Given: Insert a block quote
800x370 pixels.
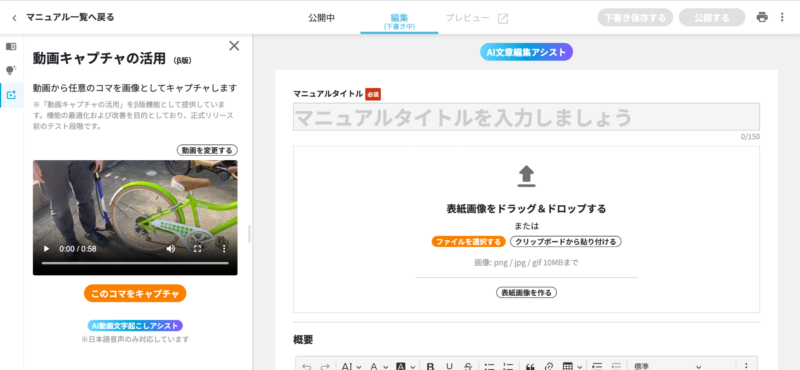Looking at the screenshot, I should (530, 366).
